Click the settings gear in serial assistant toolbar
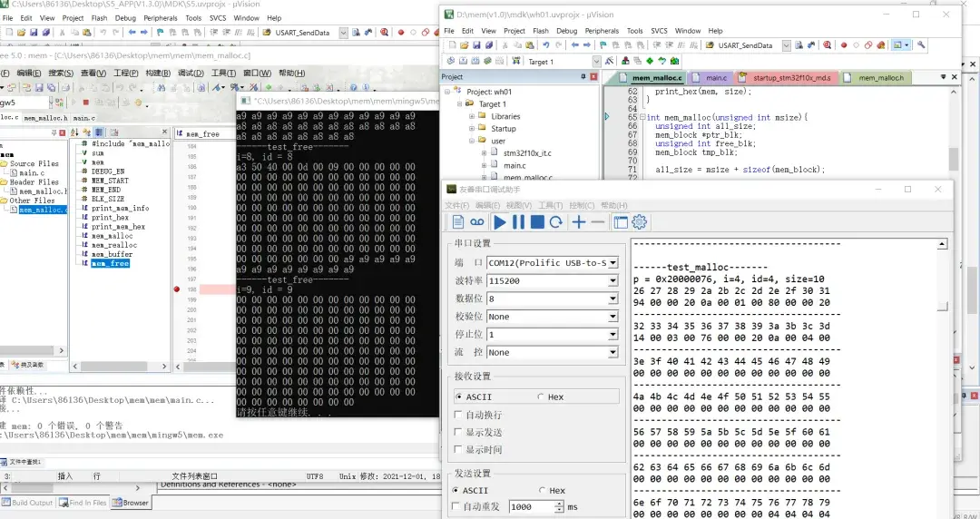Screen dimensions: 980x519 [x=640, y=222]
